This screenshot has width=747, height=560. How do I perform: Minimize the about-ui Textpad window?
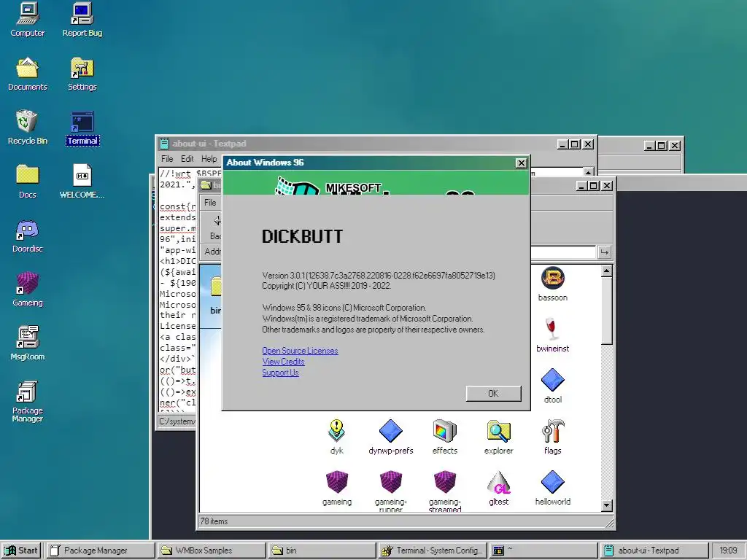pos(562,144)
